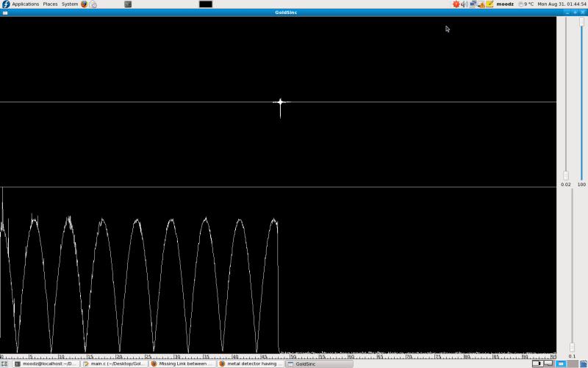Open the Applications menu
The image size is (588, 368).
[x=25, y=4]
